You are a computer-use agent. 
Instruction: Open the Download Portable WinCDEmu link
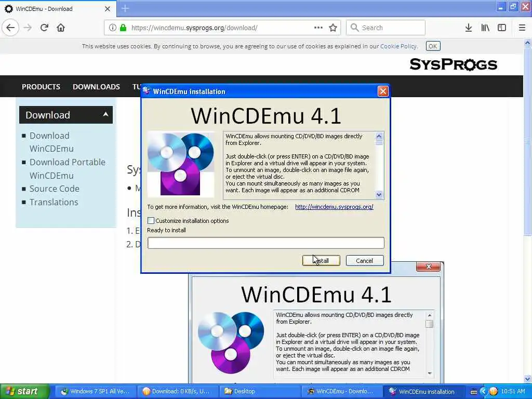click(67, 169)
